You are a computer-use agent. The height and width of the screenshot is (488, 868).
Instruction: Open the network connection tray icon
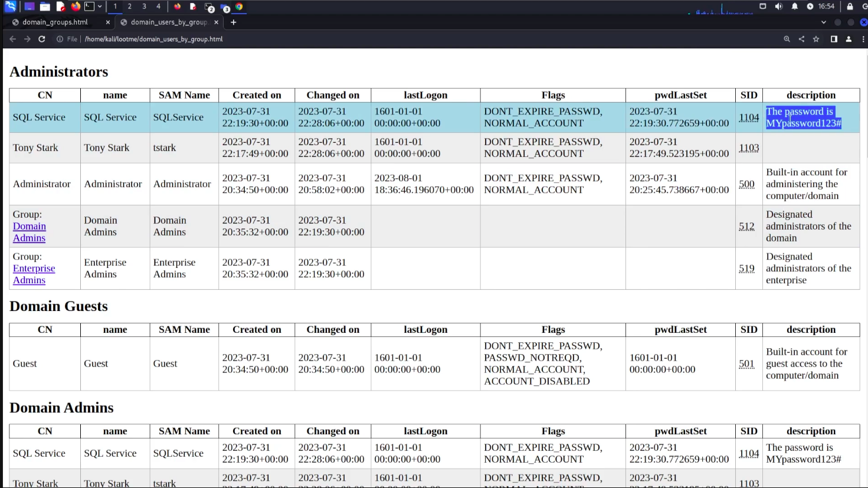(763, 6)
